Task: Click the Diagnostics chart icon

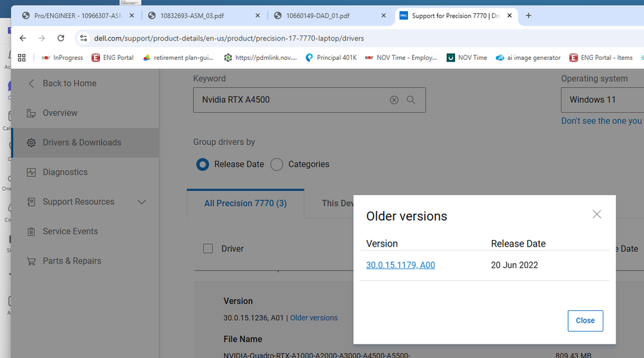Action: pyautogui.click(x=31, y=172)
